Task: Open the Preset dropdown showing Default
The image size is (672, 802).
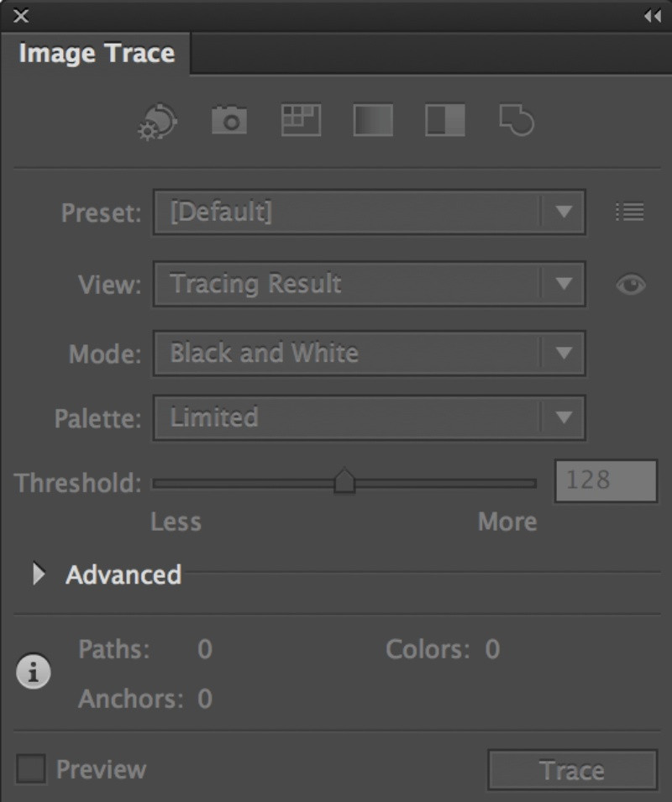Action: (x=370, y=212)
